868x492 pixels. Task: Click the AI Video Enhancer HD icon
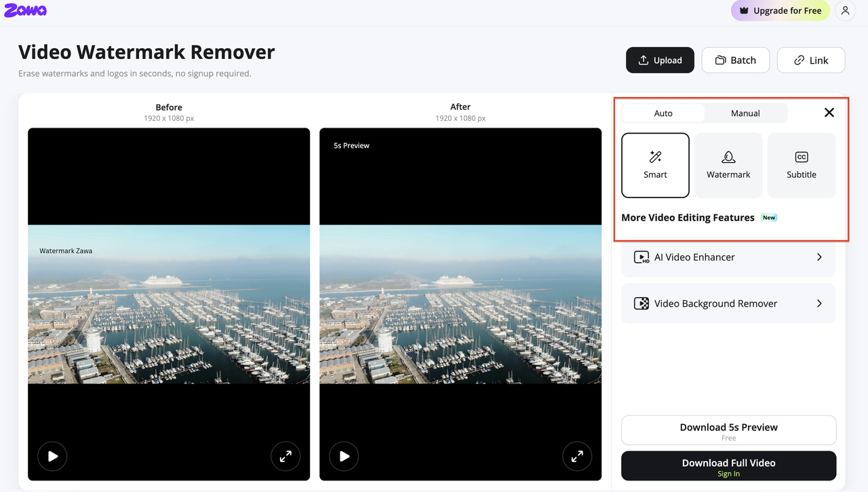[642, 257]
